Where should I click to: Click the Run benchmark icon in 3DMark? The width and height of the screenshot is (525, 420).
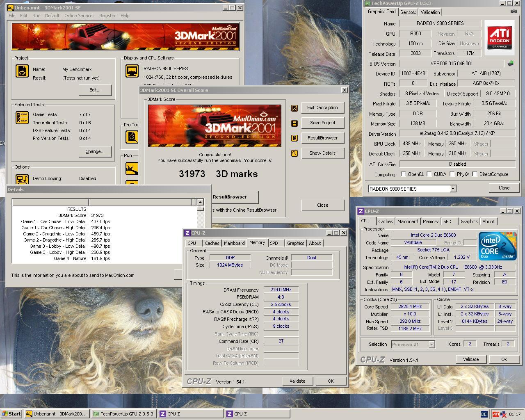click(132, 168)
